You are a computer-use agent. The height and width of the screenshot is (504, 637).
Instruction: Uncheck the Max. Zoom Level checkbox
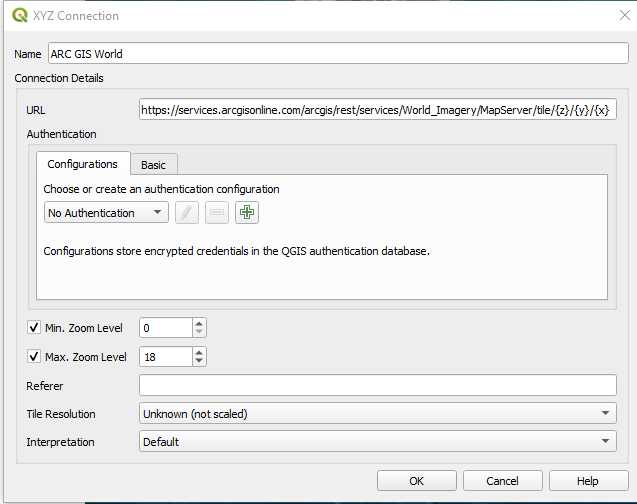click(34, 357)
